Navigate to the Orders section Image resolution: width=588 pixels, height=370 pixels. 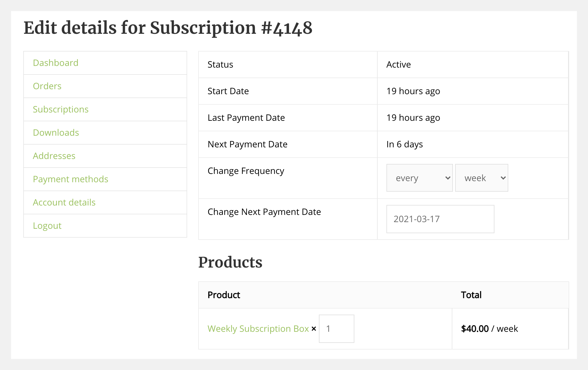(47, 86)
